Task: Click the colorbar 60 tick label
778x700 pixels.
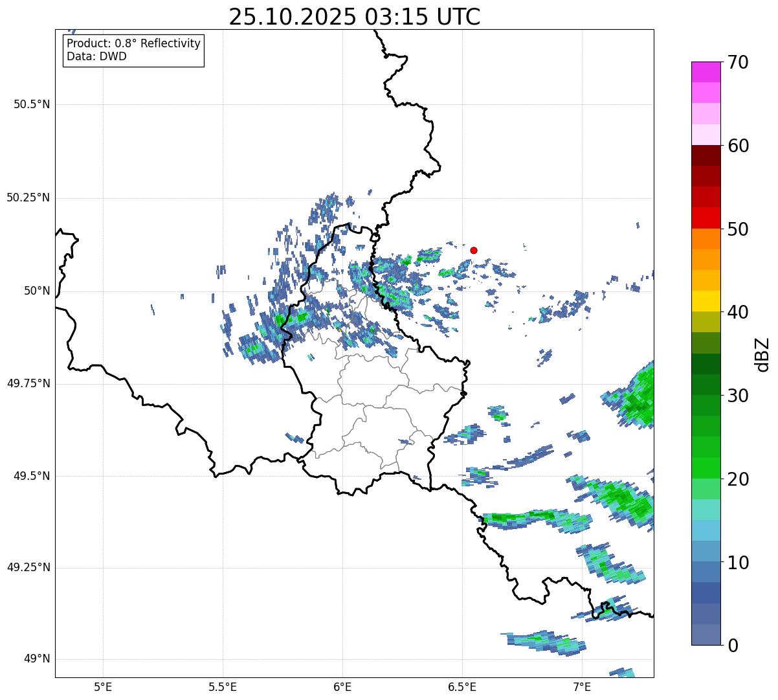Action: [x=738, y=146]
